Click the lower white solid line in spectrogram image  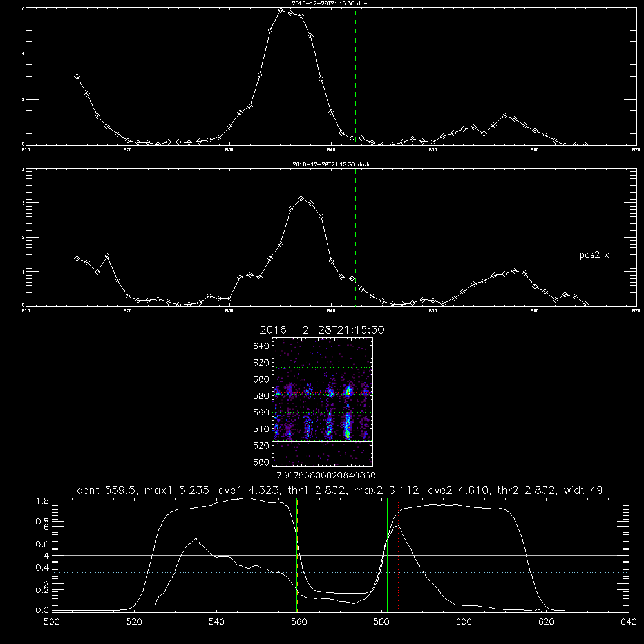click(323, 441)
